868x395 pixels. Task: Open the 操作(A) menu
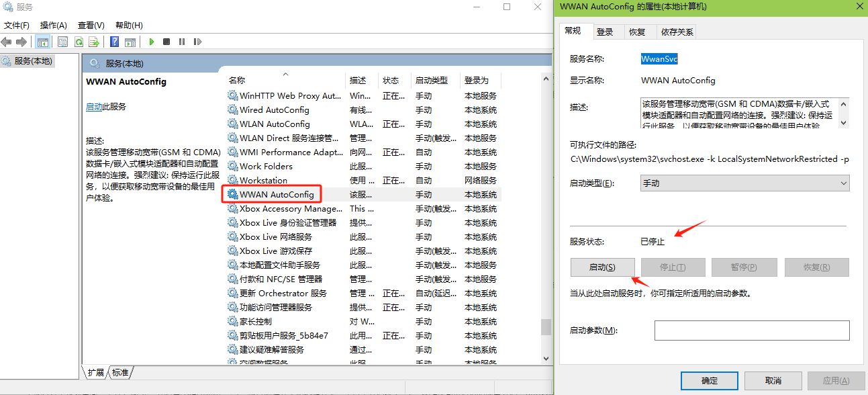click(x=53, y=25)
